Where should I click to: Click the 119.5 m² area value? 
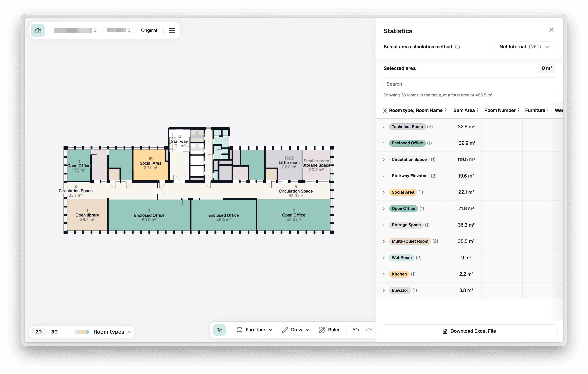(x=466, y=160)
